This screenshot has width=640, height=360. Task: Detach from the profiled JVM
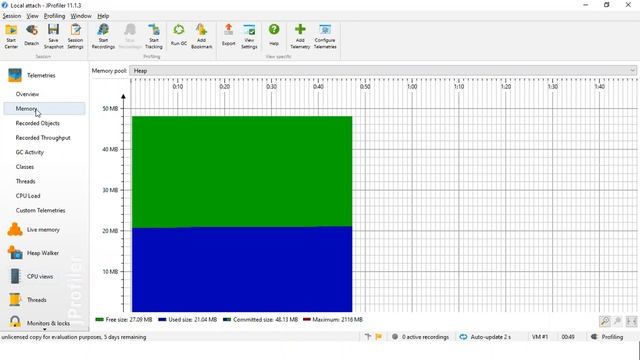(31, 35)
